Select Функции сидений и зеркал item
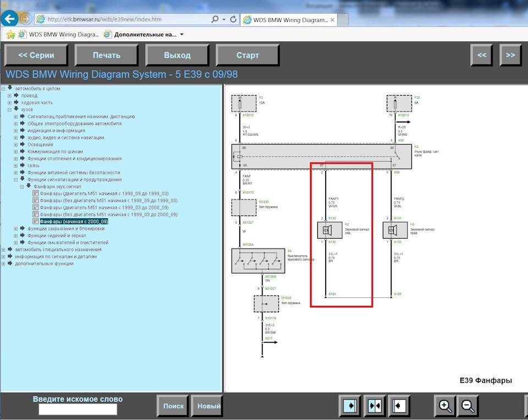This screenshot has height=420, width=528. 57,236
